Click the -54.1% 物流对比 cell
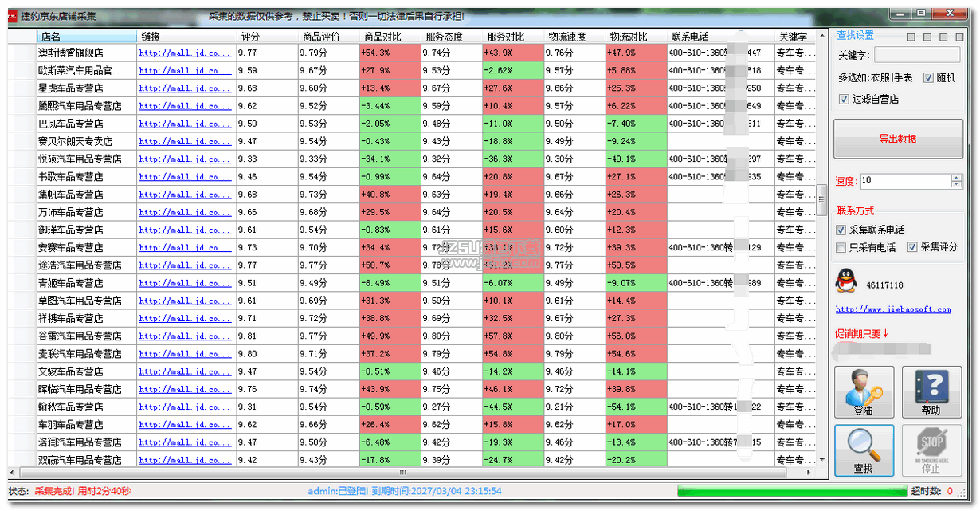This screenshot has height=511, width=980. pos(635,407)
